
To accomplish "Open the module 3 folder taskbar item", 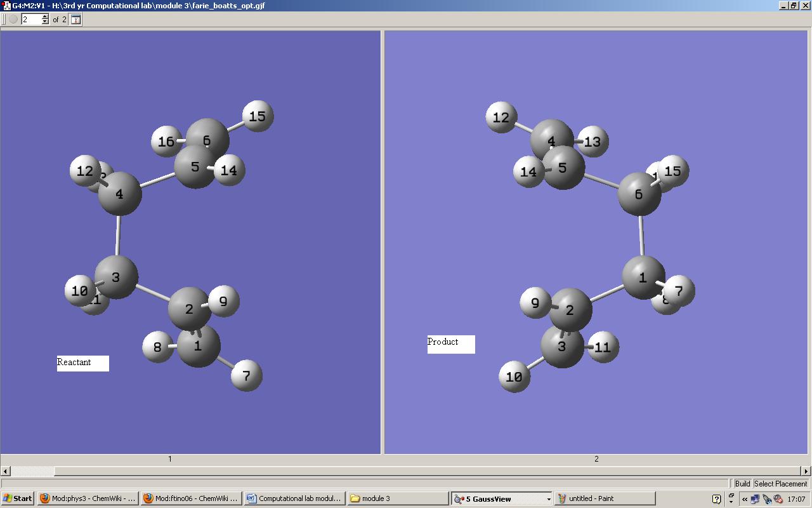I will (397, 498).
